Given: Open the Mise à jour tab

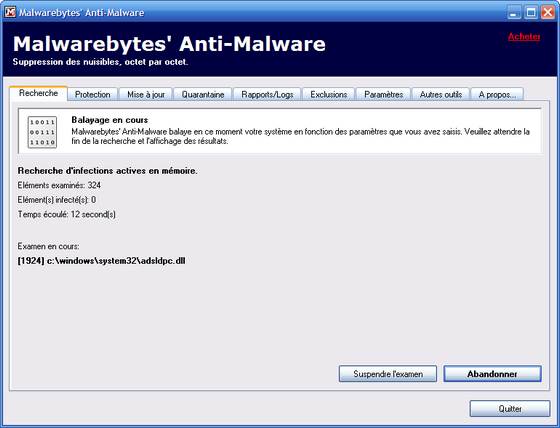Looking at the screenshot, I should [x=146, y=95].
